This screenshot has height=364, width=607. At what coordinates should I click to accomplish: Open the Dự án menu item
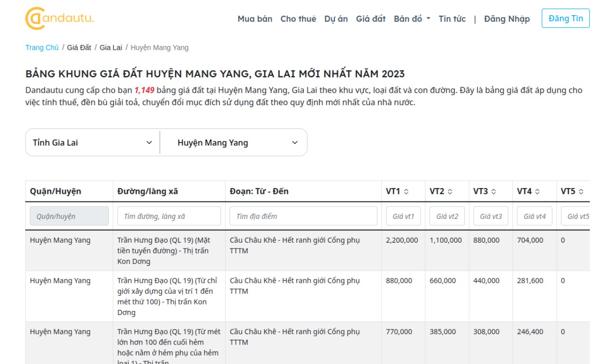pyautogui.click(x=336, y=19)
